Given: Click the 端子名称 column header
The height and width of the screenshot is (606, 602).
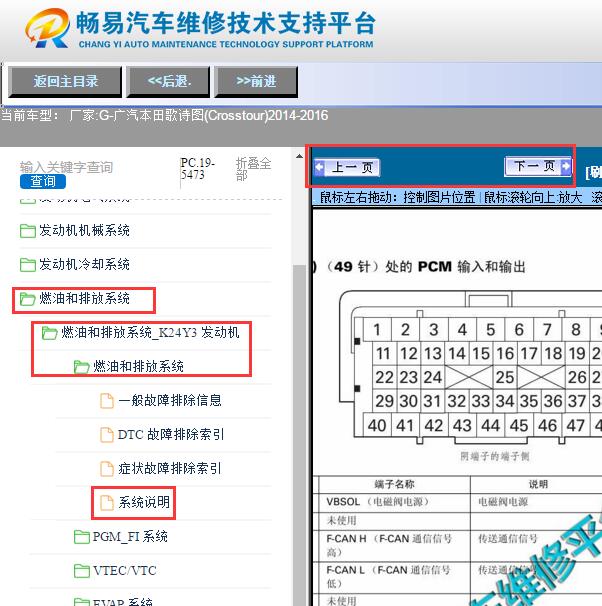Looking at the screenshot, I should 394,484.
